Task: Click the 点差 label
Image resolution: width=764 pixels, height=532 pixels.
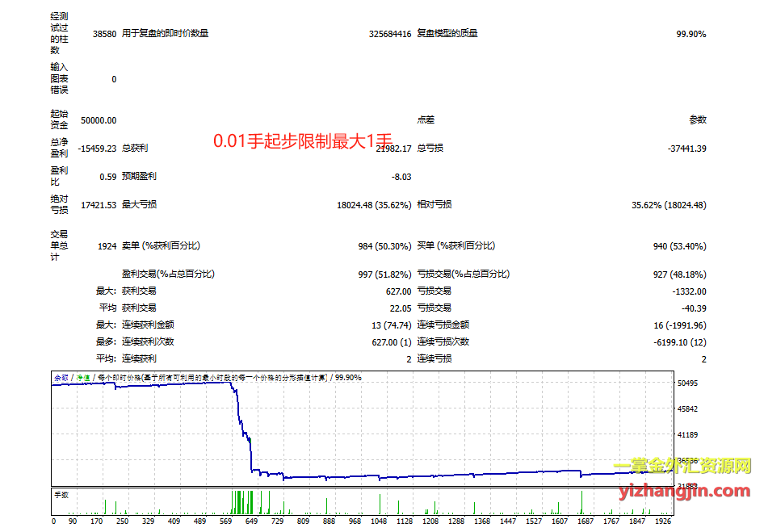Action: point(426,119)
